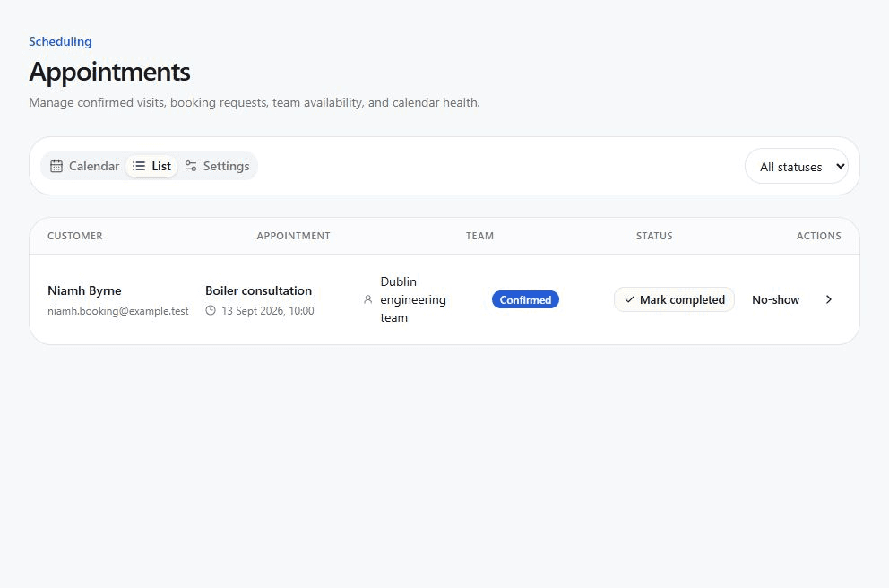The image size is (889, 588).
Task: Click the calendar icon in view switcher
Action: point(56,166)
